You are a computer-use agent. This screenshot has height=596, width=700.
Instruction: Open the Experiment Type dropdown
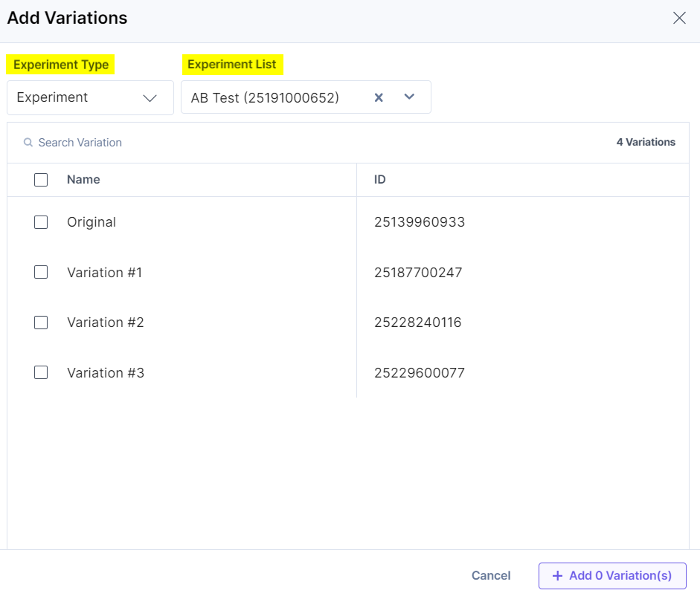(90, 97)
